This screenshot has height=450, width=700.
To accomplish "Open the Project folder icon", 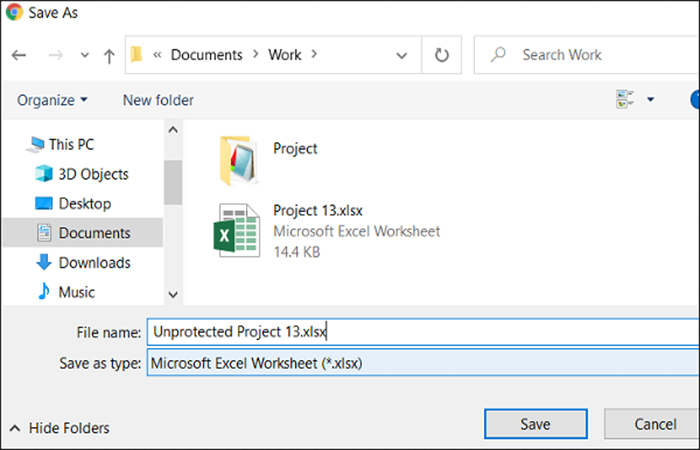I will (238, 160).
